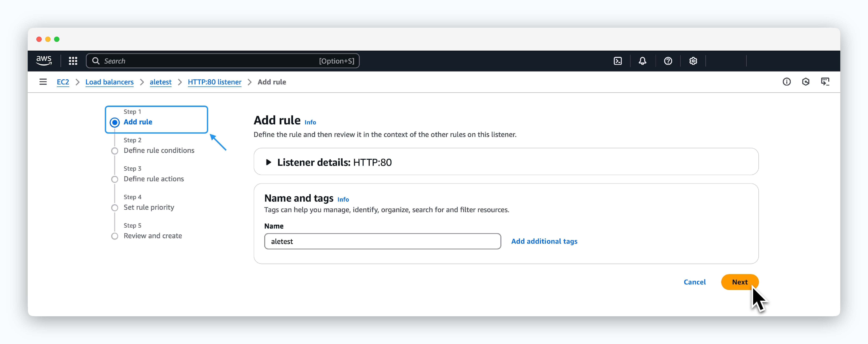Click the red close window button

point(39,39)
